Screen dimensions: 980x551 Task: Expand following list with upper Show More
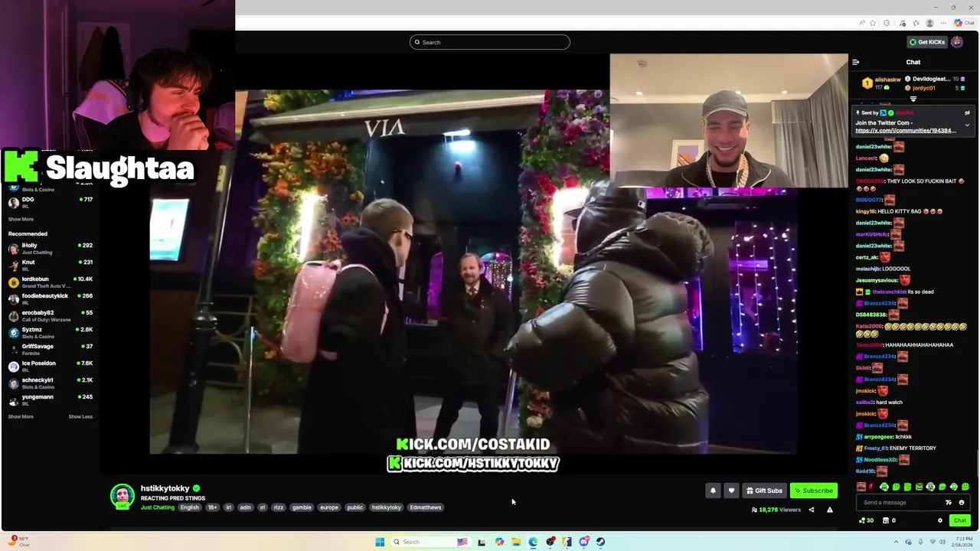pyautogui.click(x=21, y=220)
